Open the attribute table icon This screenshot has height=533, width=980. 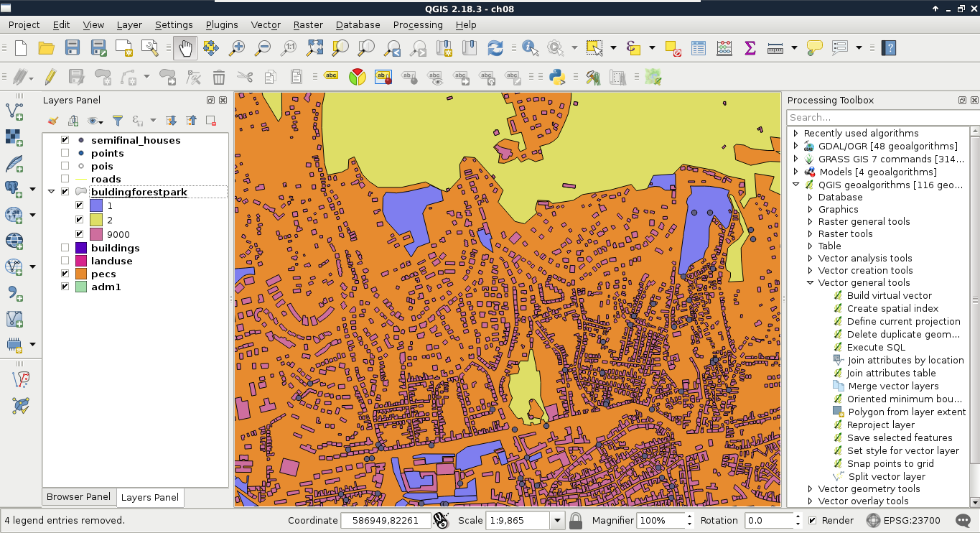click(x=699, y=48)
